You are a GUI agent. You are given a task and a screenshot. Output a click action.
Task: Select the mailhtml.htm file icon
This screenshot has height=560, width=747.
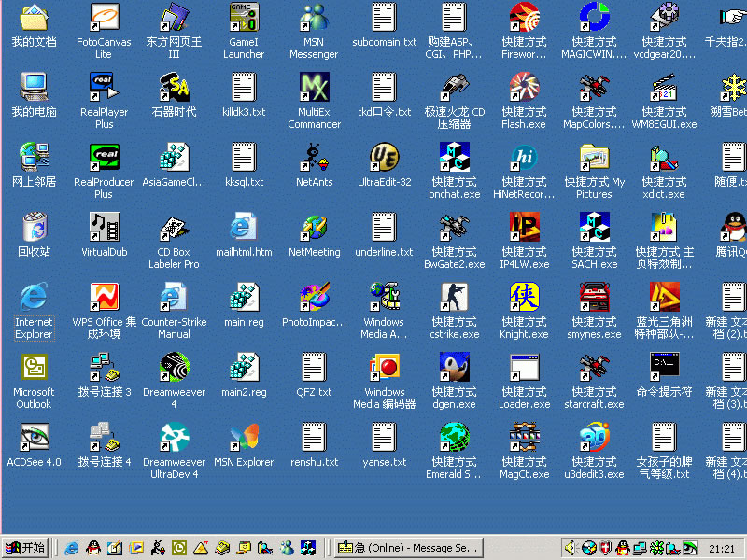pyautogui.click(x=244, y=227)
